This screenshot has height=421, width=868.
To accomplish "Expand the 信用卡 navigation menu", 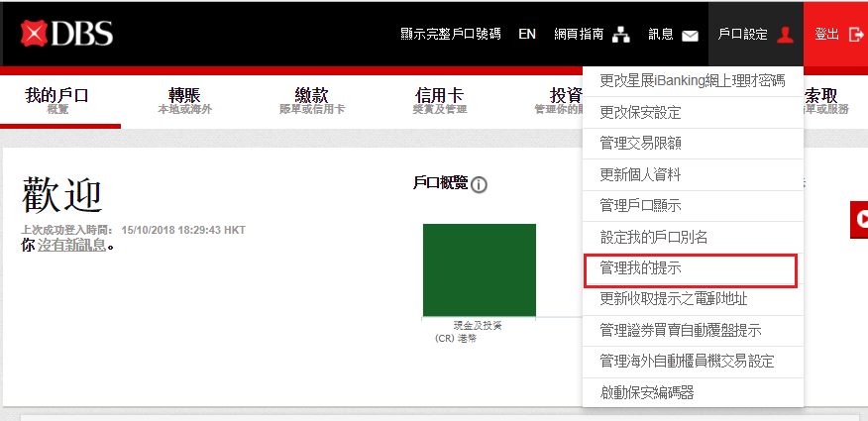I will pos(439,100).
